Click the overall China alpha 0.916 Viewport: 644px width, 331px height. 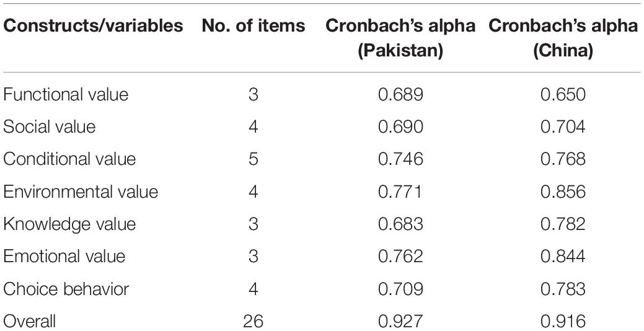(x=563, y=321)
